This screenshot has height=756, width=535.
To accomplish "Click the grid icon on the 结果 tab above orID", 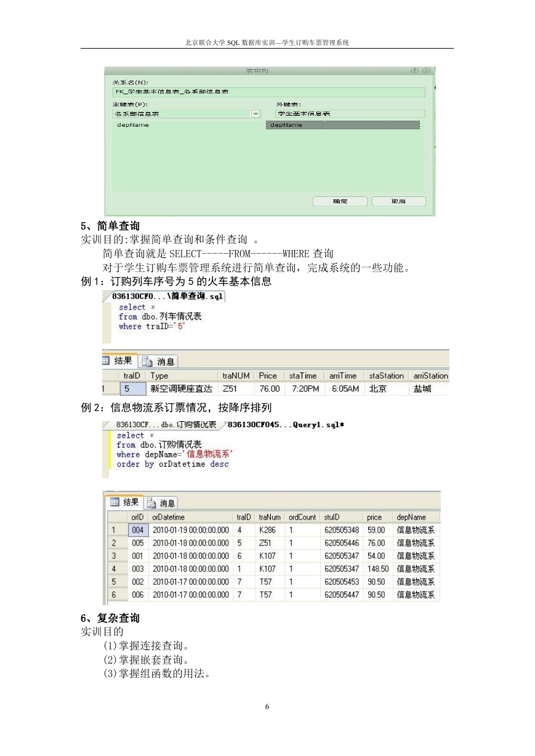I will [x=115, y=502].
